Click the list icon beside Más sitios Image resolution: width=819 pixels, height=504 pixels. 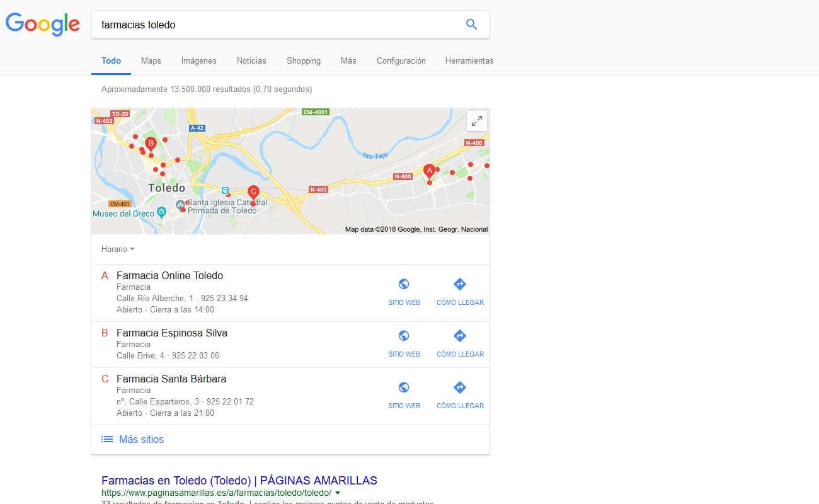pyautogui.click(x=107, y=439)
